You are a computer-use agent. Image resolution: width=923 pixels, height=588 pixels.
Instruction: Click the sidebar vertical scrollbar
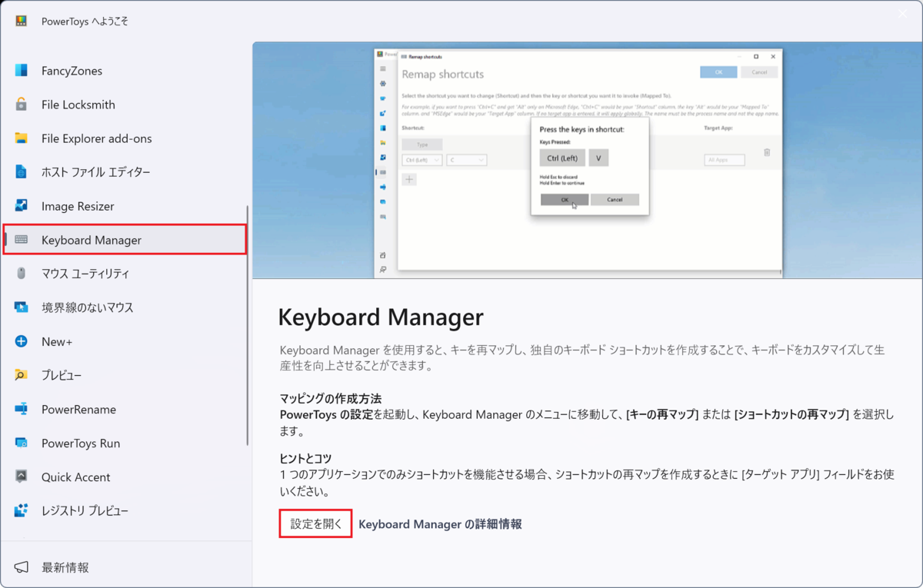coord(247,324)
